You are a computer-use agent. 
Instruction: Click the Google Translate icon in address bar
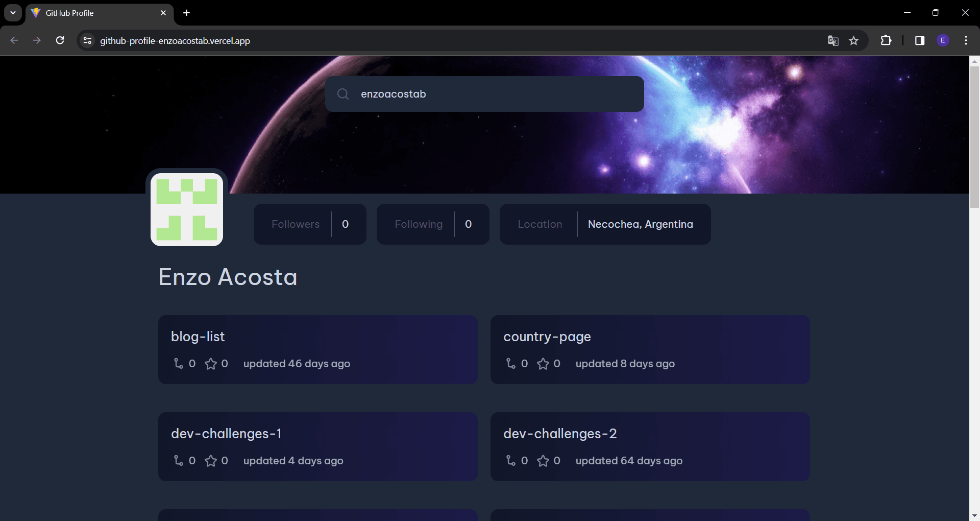(833, 40)
